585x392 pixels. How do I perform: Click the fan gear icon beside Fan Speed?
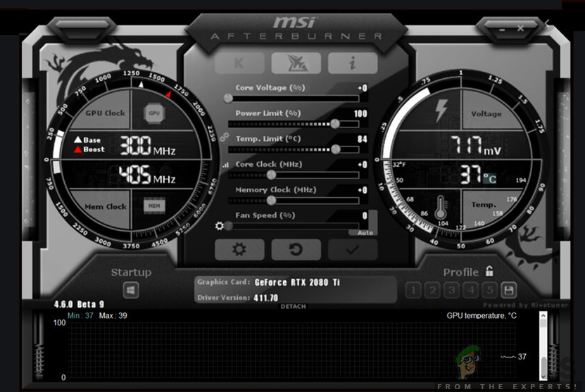coord(220,226)
